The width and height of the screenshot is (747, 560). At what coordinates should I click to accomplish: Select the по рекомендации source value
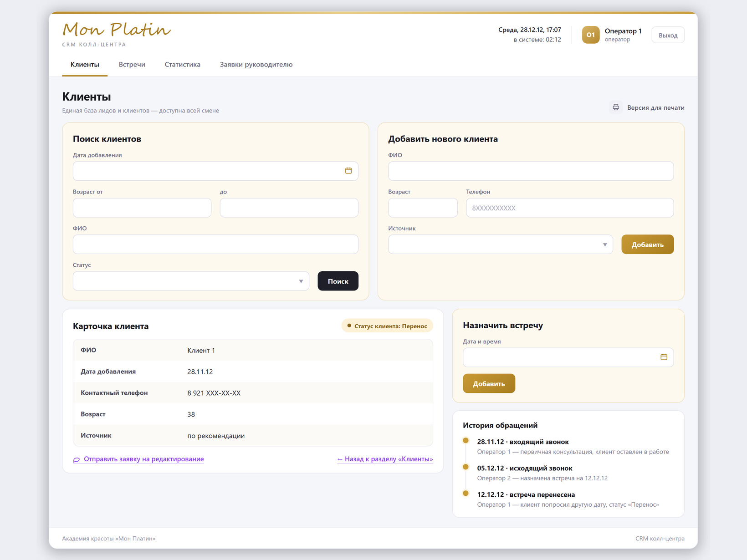tap(216, 436)
